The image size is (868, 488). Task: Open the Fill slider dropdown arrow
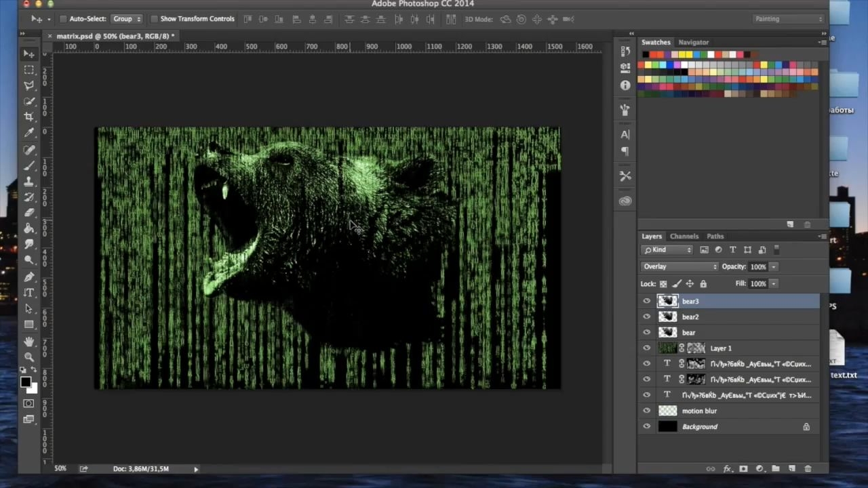774,284
